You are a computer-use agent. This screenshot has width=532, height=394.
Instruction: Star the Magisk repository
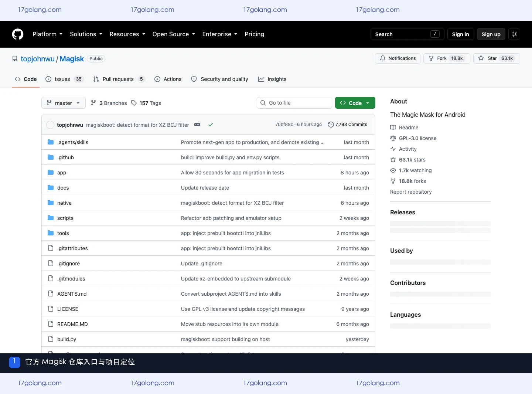[x=497, y=58]
